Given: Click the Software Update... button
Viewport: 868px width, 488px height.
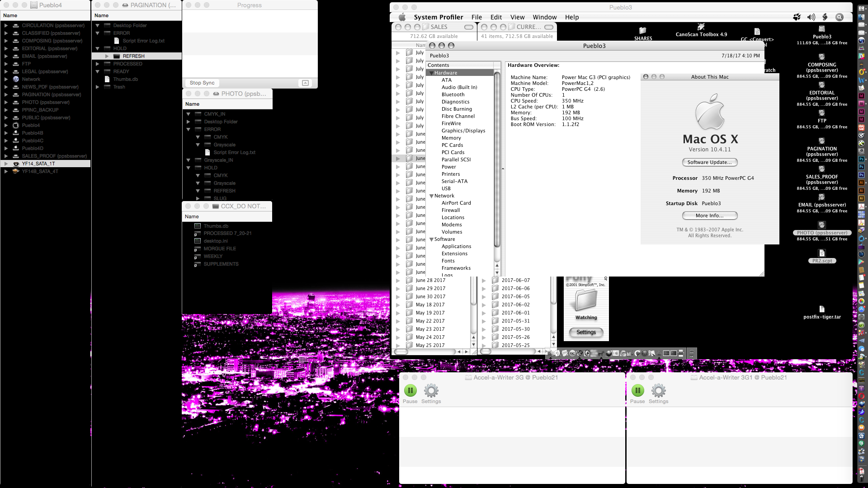Looking at the screenshot, I should click(709, 162).
